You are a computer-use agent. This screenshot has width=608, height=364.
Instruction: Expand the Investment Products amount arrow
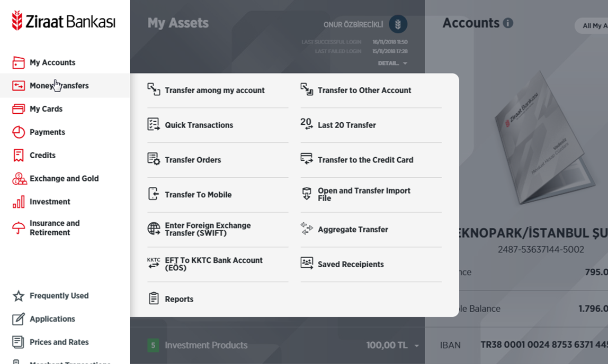coord(417,346)
